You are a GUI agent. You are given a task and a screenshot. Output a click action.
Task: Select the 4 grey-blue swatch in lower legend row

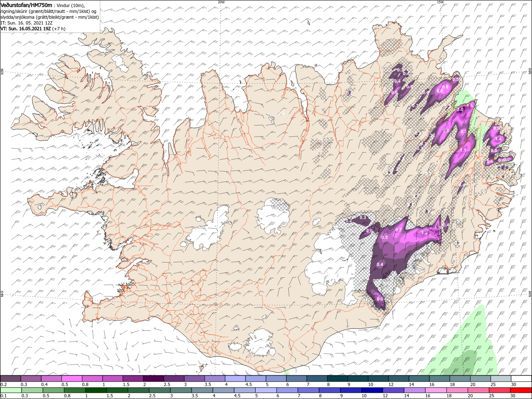(x=223, y=390)
